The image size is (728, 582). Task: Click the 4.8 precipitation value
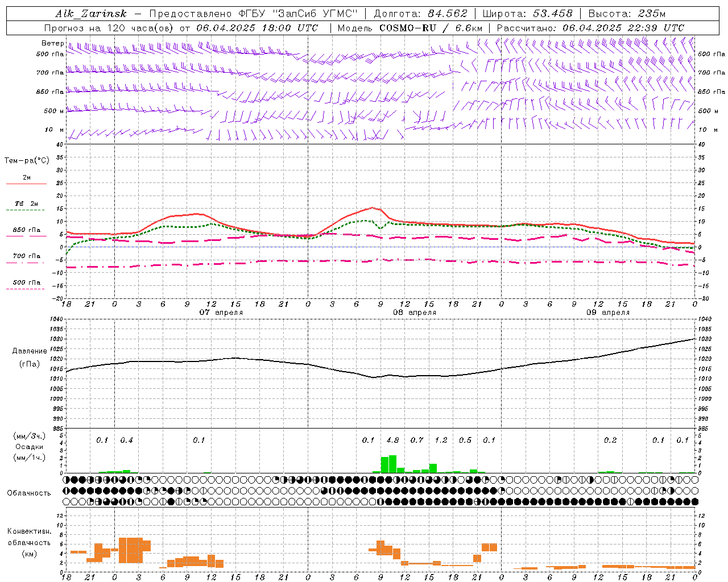[392, 440]
